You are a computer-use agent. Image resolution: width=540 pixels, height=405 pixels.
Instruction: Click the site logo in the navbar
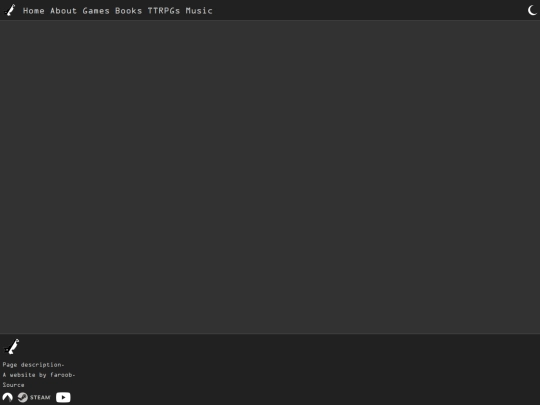(x=10, y=10)
